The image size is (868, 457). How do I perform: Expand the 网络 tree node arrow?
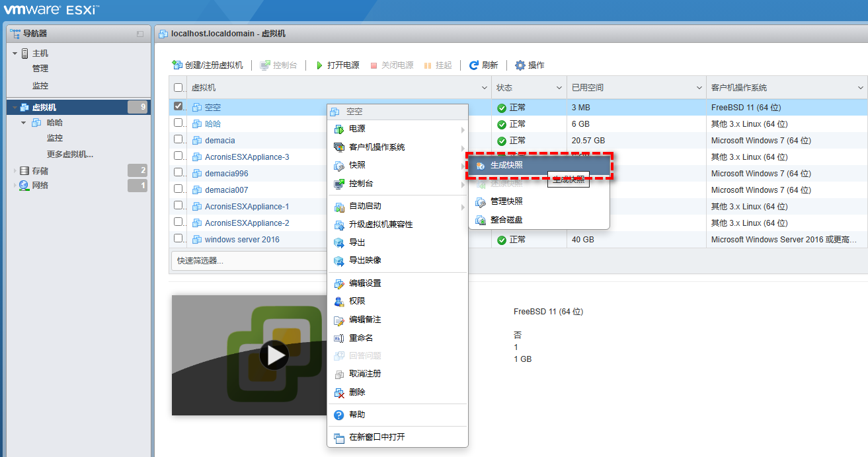click(x=15, y=186)
